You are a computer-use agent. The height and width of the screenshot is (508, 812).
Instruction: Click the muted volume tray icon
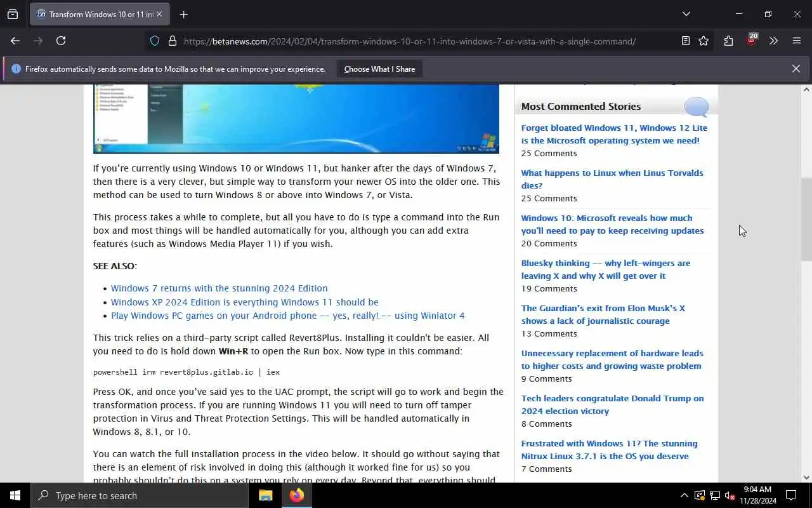click(730, 495)
